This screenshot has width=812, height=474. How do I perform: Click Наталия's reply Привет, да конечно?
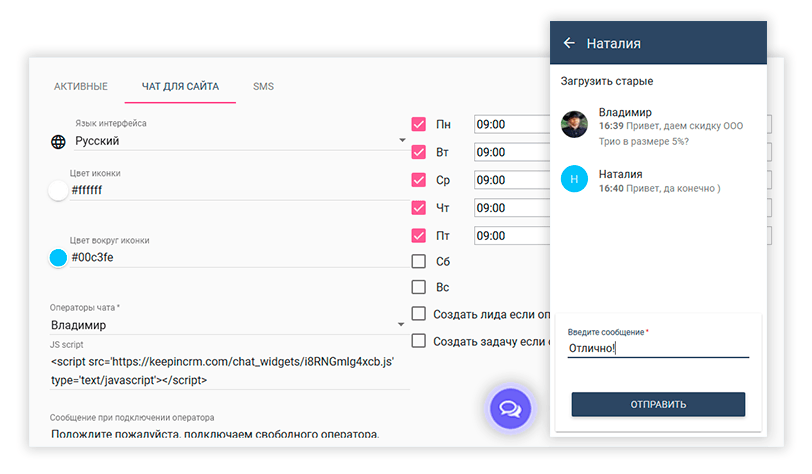(659, 189)
